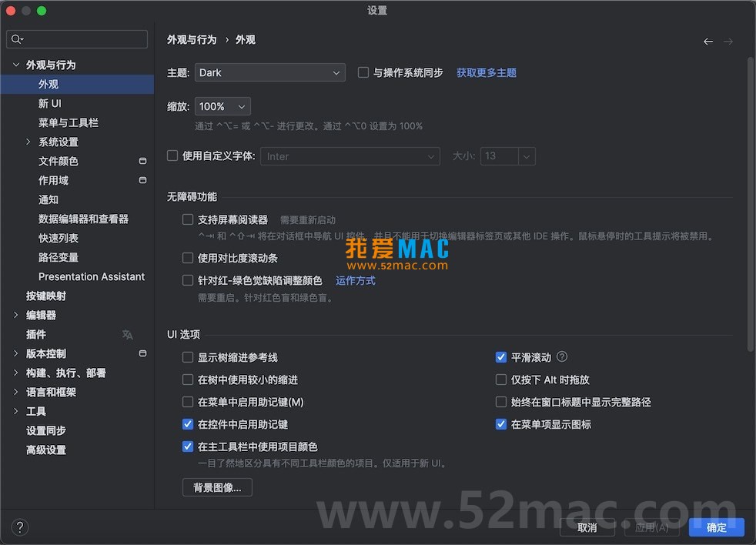Enable 在树中使用较小的缩进 checkbox
The height and width of the screenshot is (545, 756).
[188, 379]
